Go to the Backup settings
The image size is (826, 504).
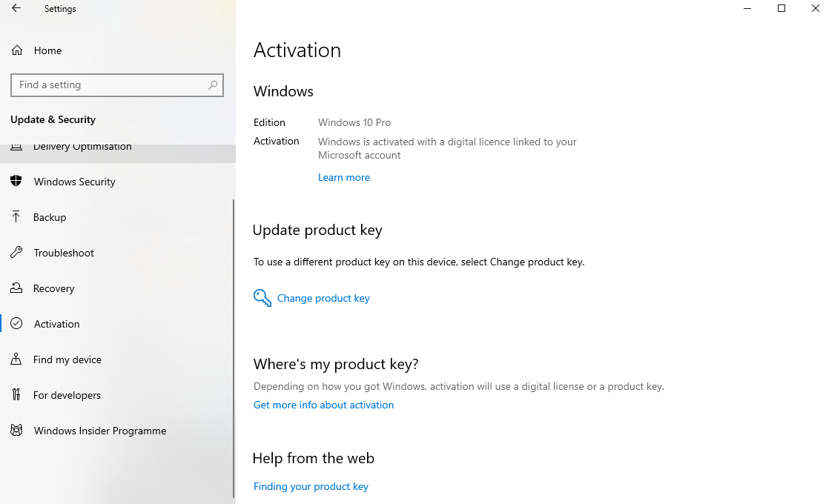click(x=117, y=217)
